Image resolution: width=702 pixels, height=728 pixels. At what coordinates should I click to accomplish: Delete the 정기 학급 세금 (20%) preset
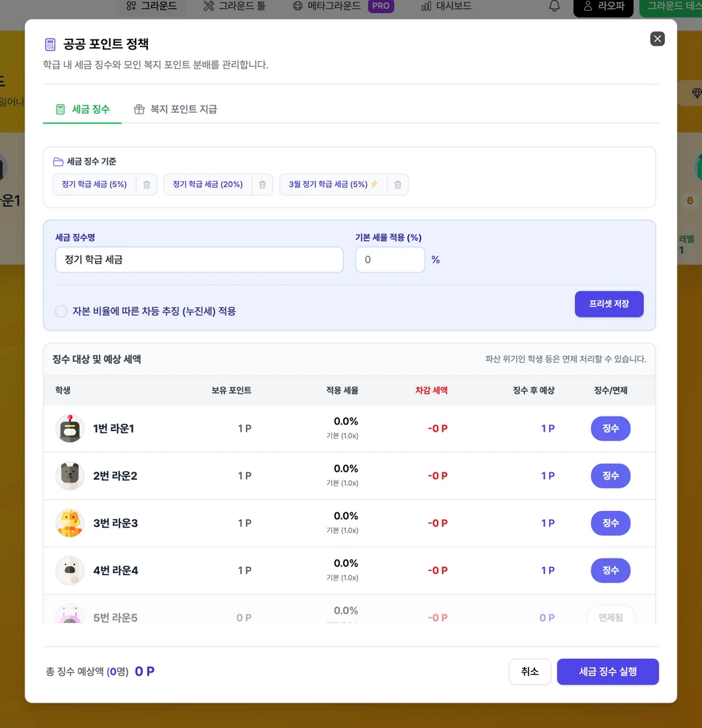click(x=262, y=185)
